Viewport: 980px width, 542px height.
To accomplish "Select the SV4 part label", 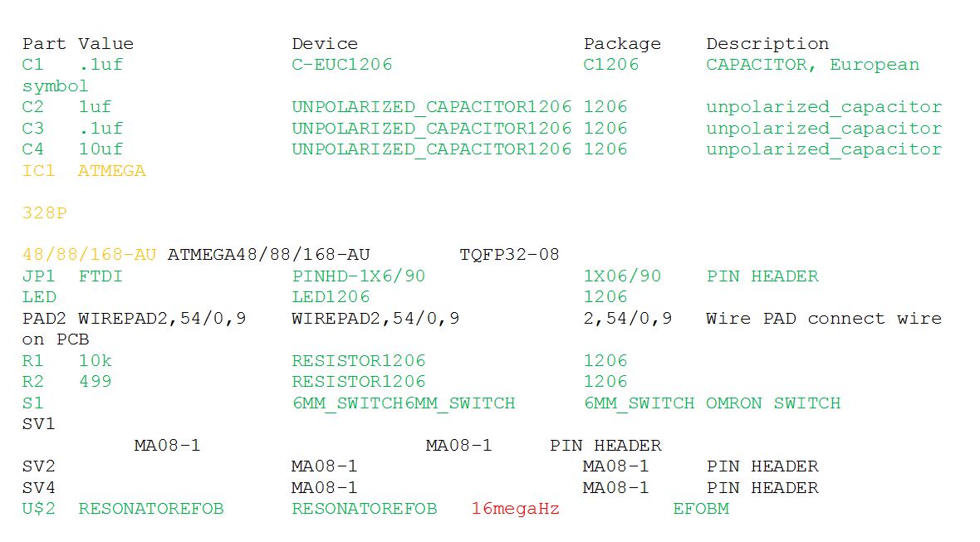I will [39, 488].
